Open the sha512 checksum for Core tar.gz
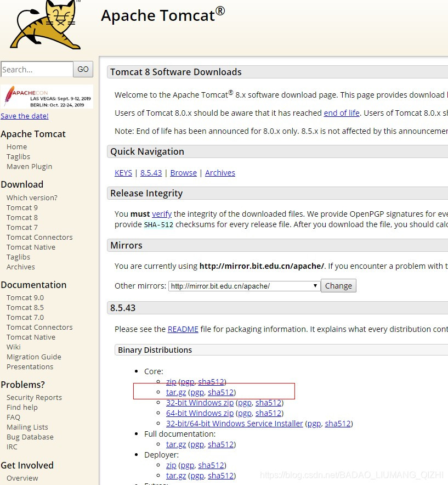Image resolution: width=448 pixels, height=485 pixels. pos(221,392)
